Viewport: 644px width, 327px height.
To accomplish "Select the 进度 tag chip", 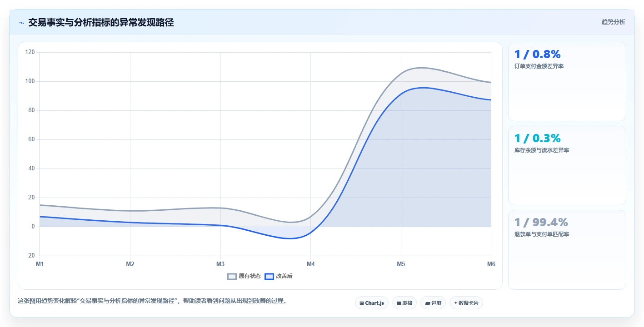I will click(433, 303).
